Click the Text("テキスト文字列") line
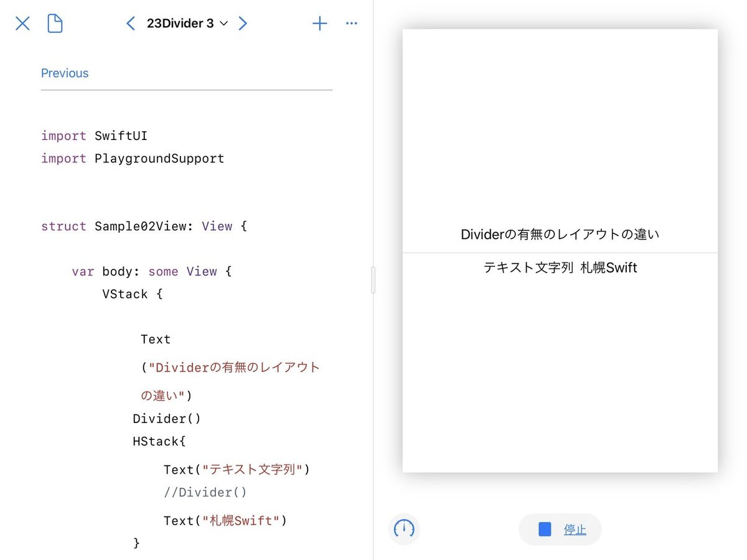747x560 pixels. pyautogui.click(x=237, y=469)
